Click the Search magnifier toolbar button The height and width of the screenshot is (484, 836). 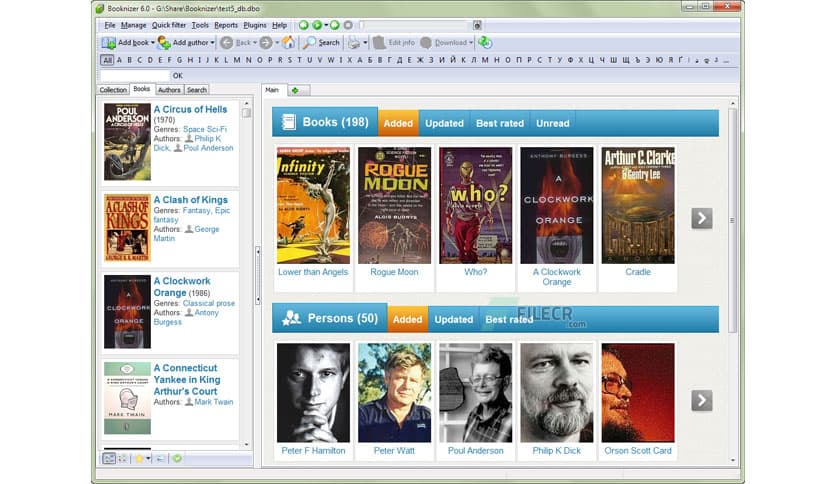[321, 43]
